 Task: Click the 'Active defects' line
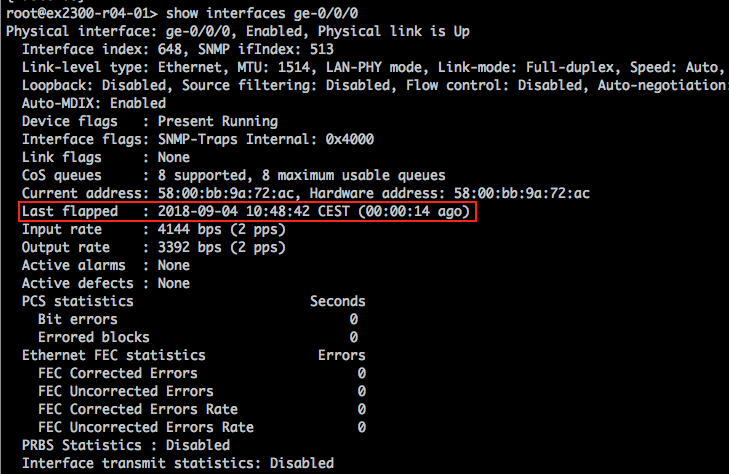tap(105, 283)
